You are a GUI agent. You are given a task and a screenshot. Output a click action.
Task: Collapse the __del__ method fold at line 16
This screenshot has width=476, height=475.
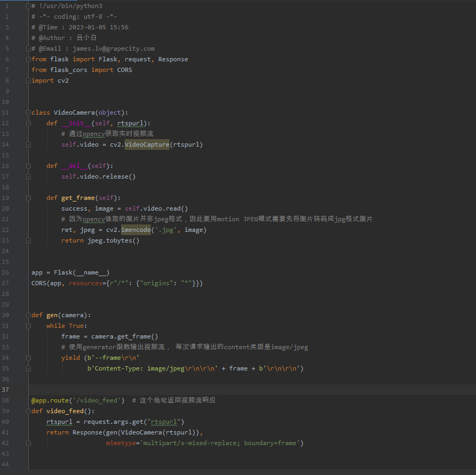(x=29, y=166)
